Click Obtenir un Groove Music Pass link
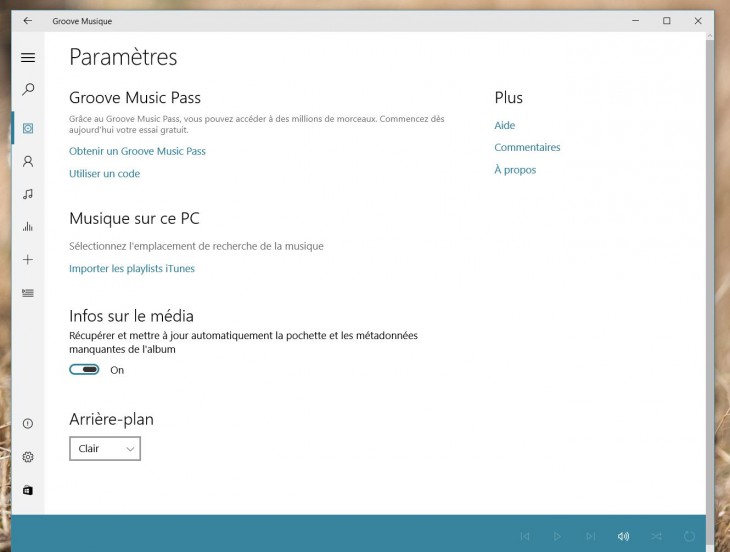Image resolution: width=730 pixels, height=552 pixels. 137,151
